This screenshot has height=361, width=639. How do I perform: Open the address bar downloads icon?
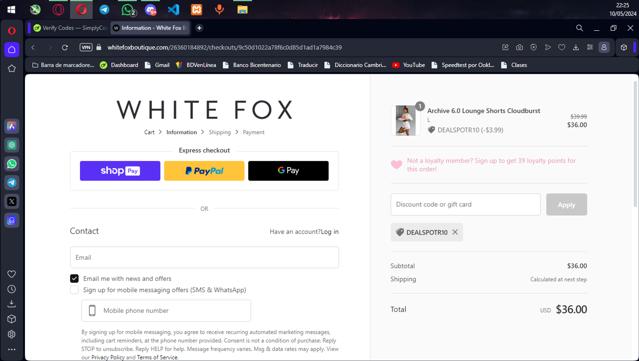point(576,47)
